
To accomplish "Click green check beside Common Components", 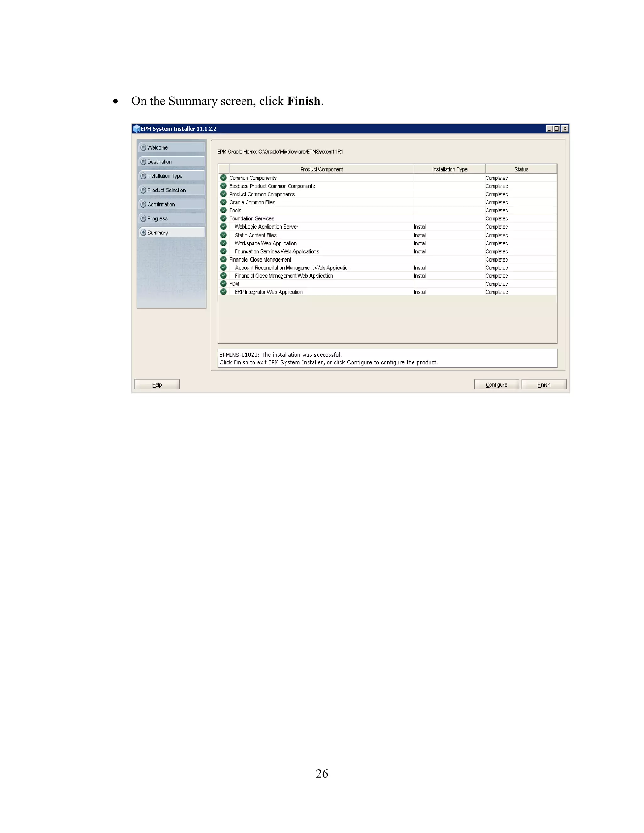I will 224,178.
